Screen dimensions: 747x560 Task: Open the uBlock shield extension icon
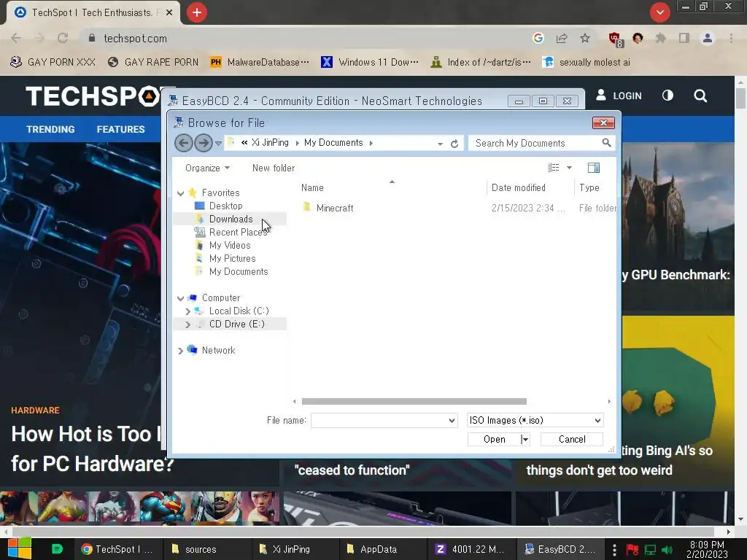[x=616, y=39]
